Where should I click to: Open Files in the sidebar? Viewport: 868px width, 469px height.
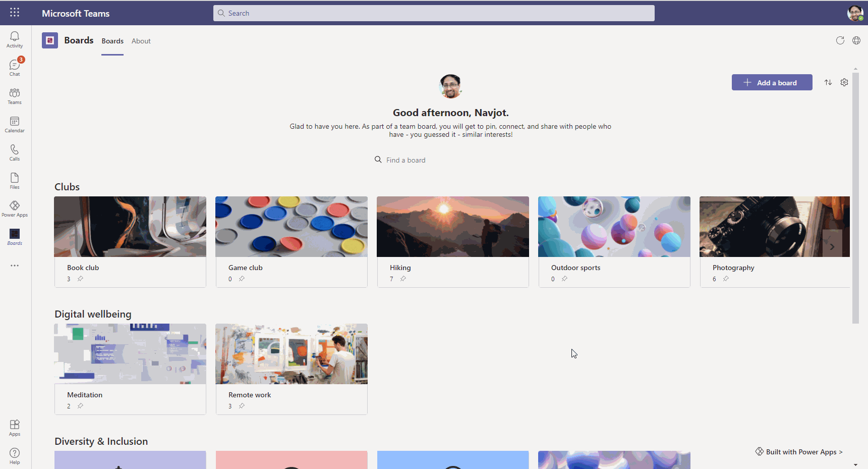(15, 181)
